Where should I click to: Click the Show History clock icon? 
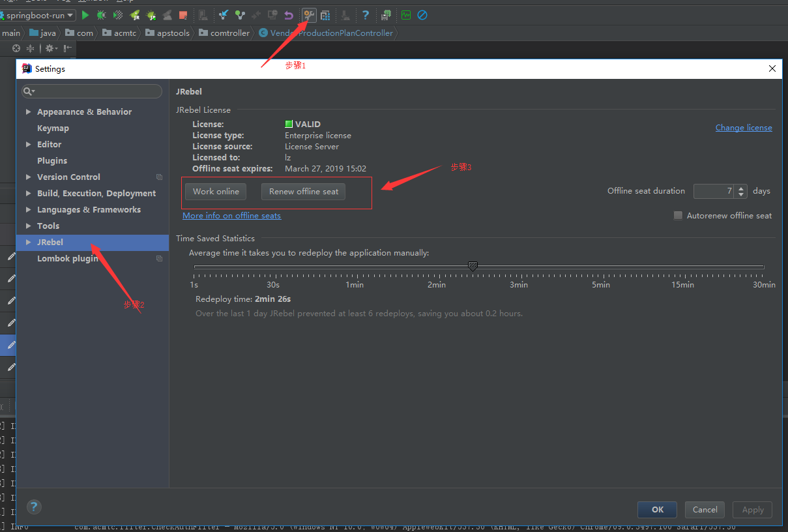click(x=272, y=14)
